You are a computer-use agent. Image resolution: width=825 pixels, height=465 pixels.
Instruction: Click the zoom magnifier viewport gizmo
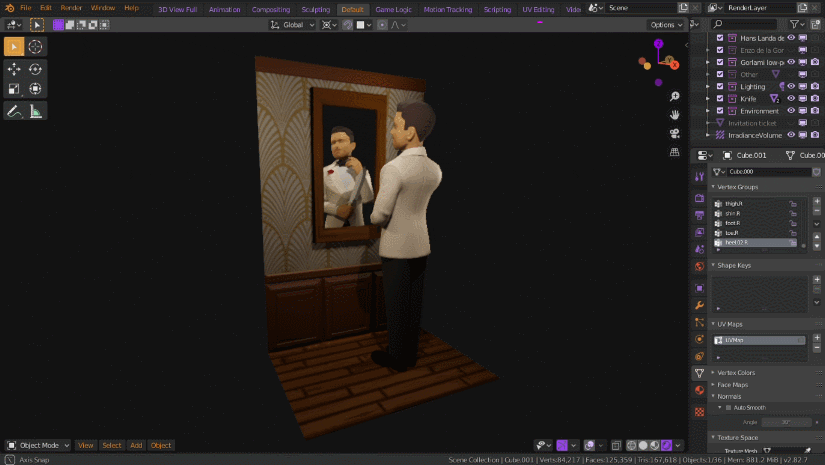pos(675,96)
